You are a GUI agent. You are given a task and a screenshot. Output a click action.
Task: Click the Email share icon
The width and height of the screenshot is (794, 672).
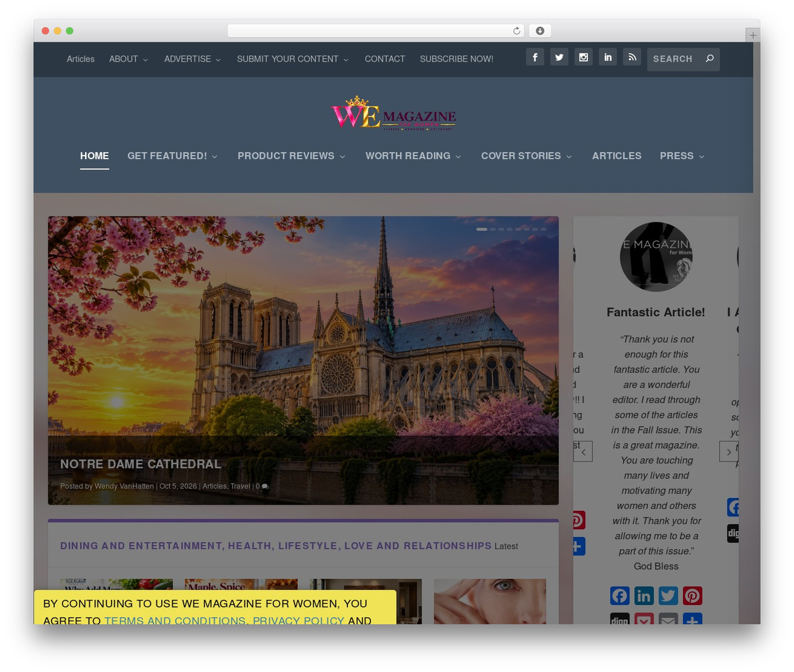coord(668,619)
